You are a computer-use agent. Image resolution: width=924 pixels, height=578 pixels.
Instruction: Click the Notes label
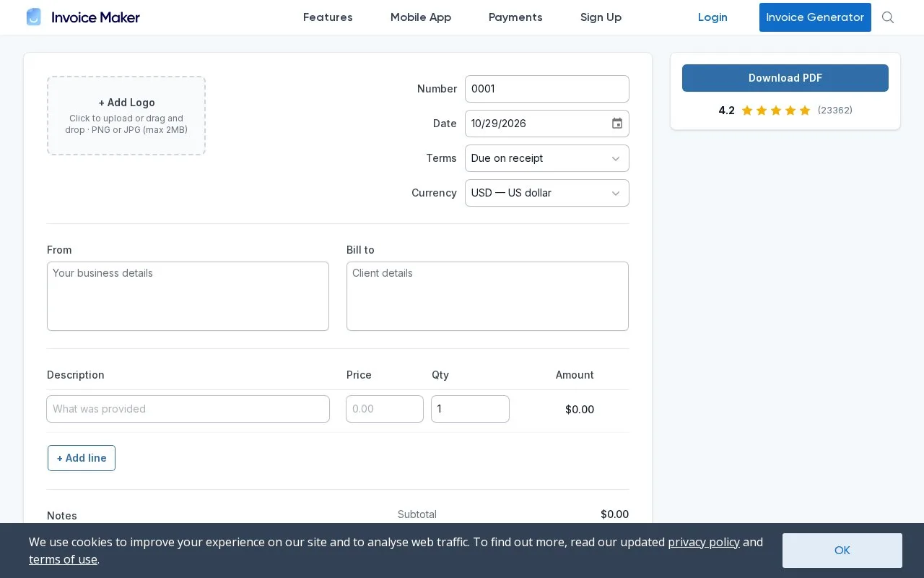coord(62,516)
